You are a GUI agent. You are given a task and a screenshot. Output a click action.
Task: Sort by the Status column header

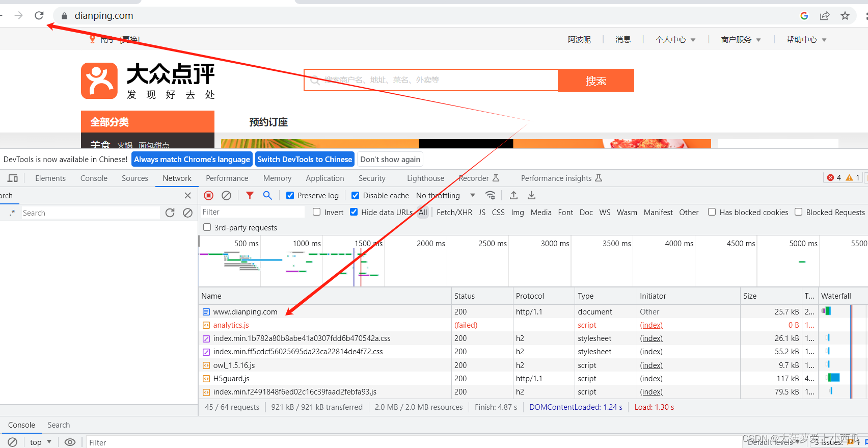(x=482, y=296)
